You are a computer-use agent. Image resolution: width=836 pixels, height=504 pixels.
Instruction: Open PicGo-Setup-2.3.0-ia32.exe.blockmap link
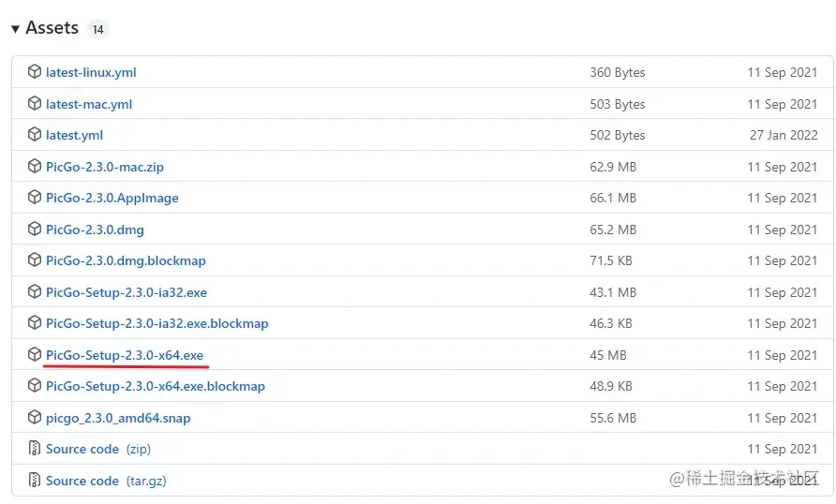click(x=157, y=324)
